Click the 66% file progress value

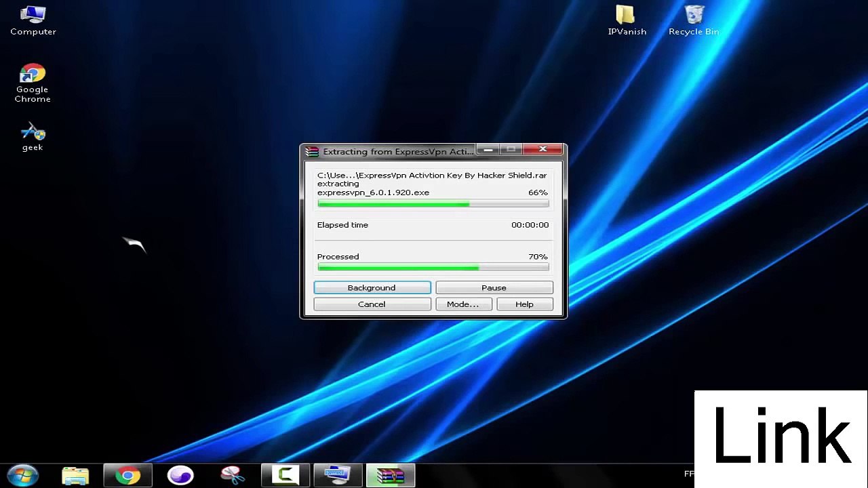click(538, 192)
